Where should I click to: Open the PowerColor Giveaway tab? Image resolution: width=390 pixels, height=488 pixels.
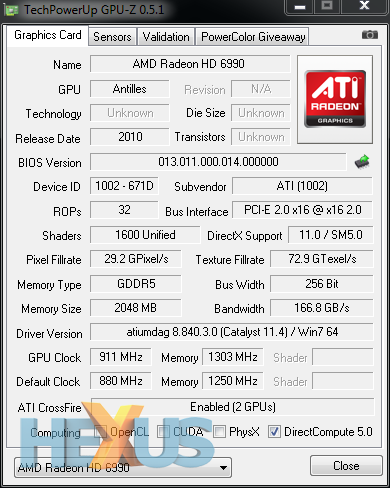click(x=253, y=37)
